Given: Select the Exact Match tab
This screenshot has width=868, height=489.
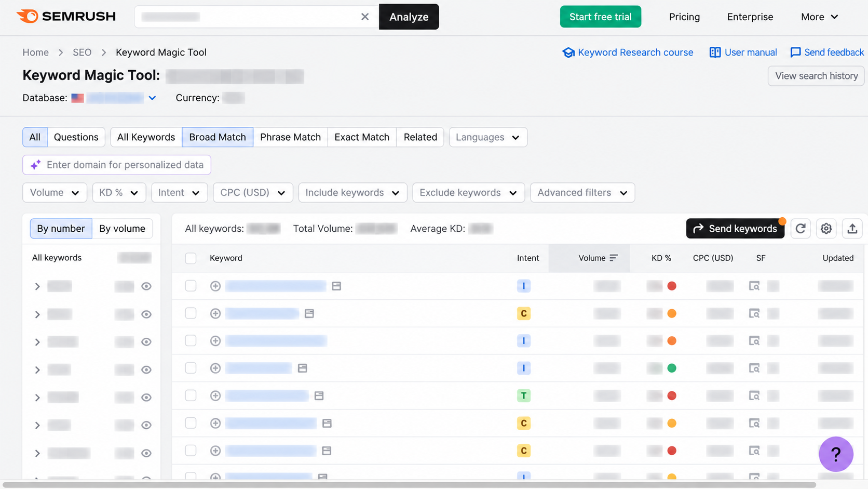Looking at the screenshot, I should pos(362,137).
